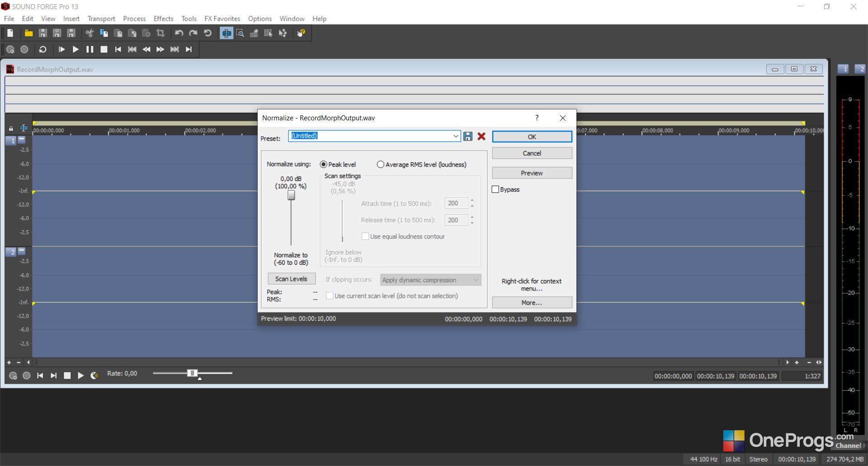Click the Normalize to level slider handle

click(x=291, y=195)
